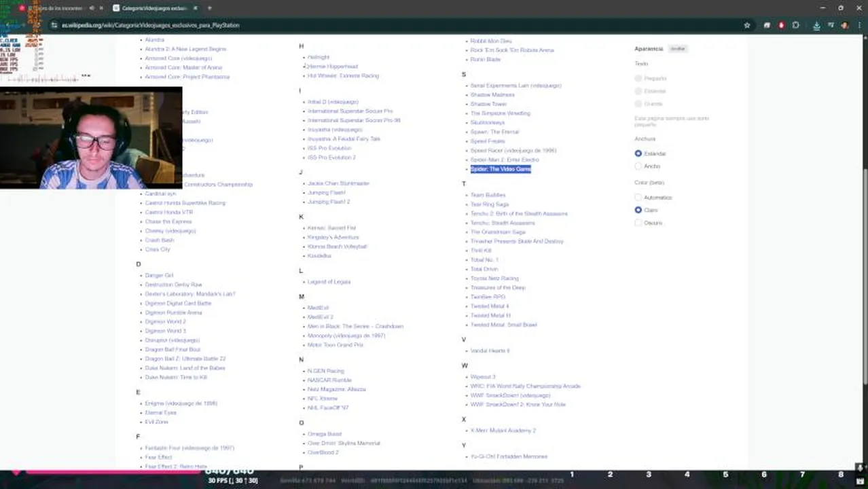This screenshot has width=868, height=489.
Task: Bookmark this page with the star icon
Action: 747,25
